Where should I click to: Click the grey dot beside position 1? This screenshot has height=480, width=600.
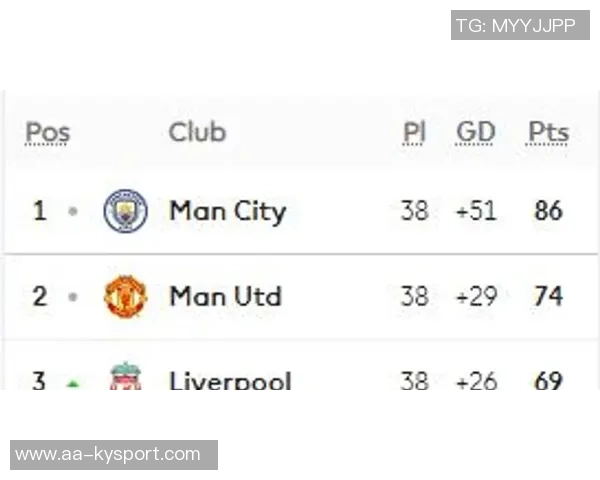pyautogui.click(x=72, y=212)
